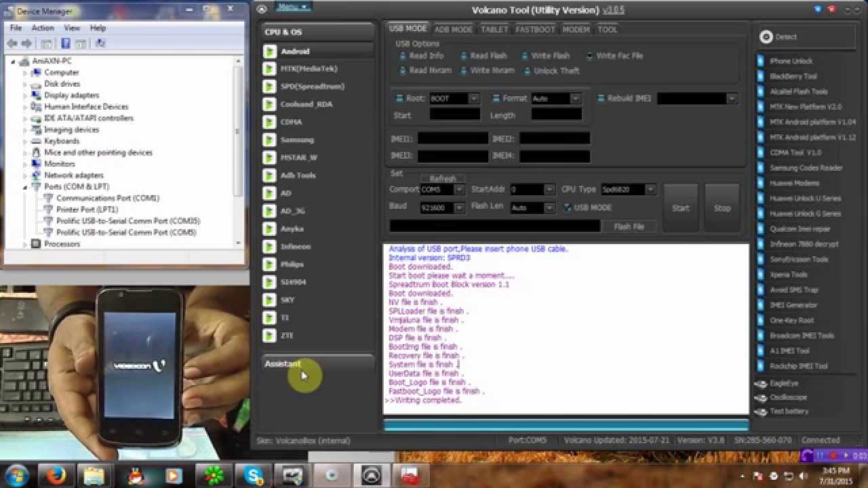Open the Test battery assistant icon
868x488 pixels.
[x=761, y=411]
